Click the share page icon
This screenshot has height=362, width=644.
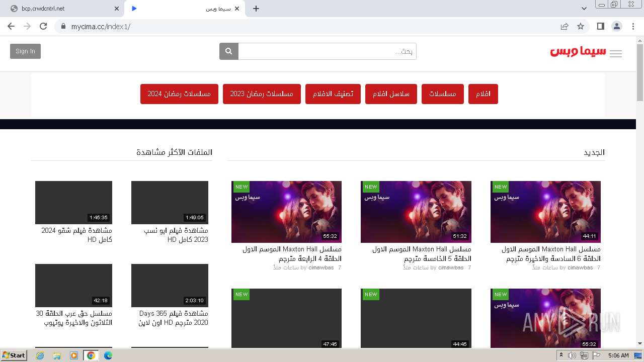pyautogui.click(x=565, y=26)
